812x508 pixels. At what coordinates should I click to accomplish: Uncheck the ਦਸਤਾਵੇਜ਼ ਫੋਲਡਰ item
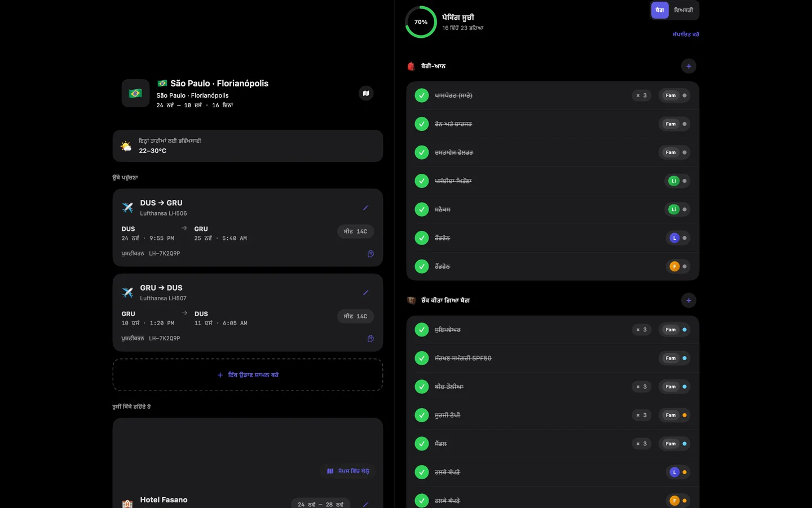(x=422, y=152)
